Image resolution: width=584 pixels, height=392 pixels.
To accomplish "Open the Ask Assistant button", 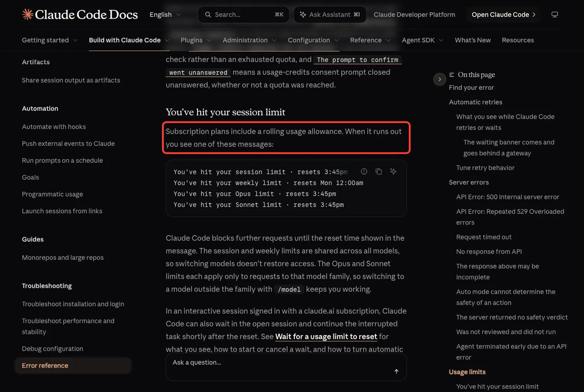I will tap(330, 15).
